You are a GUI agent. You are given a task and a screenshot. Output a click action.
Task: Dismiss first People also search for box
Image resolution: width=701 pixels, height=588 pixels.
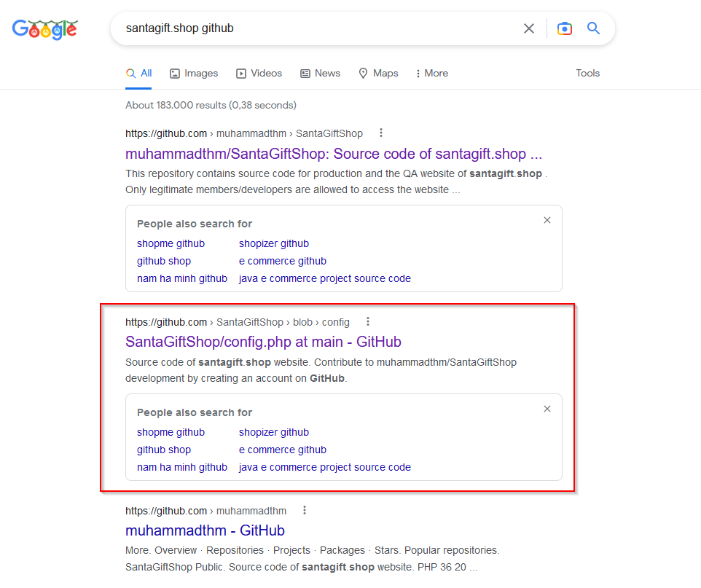pos(547,220)
